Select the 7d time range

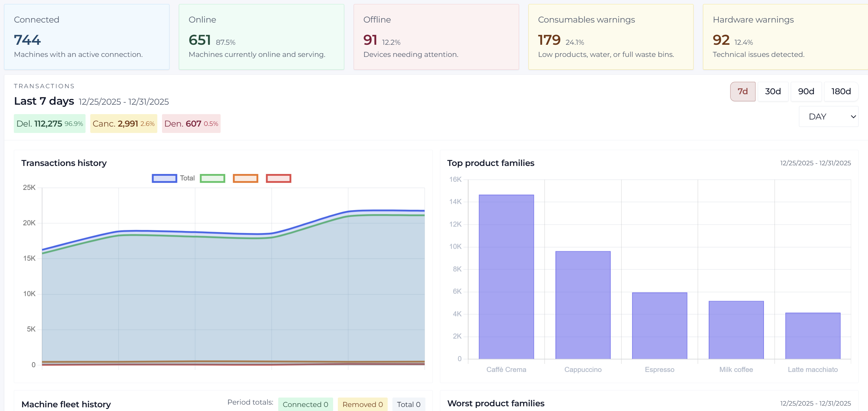tap(742, 91)
